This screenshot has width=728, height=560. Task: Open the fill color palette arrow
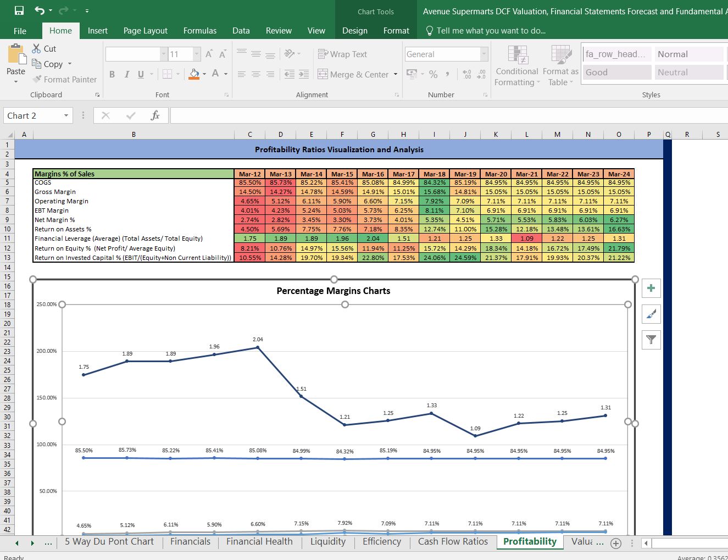pos(204,74)
